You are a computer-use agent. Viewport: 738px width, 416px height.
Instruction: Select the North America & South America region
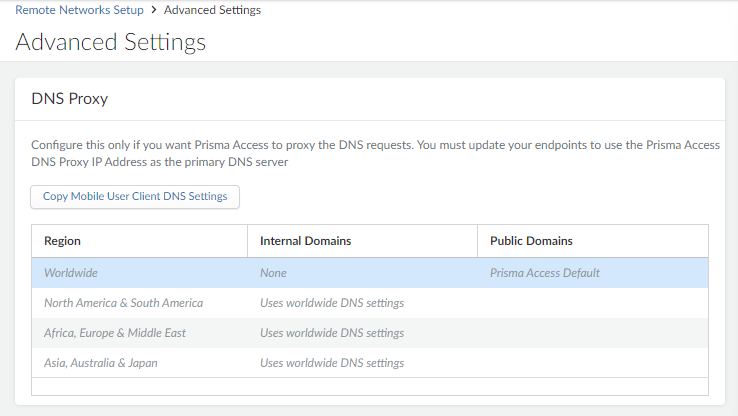[123, 303]
